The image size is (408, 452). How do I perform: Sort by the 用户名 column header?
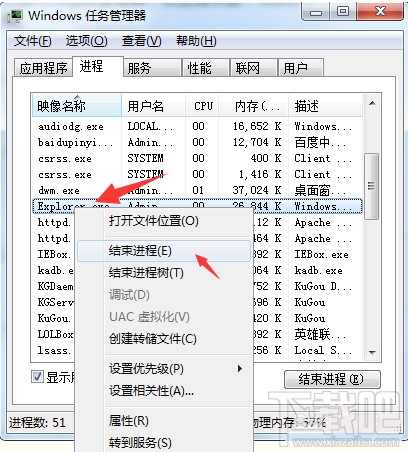click(x=153, y=106)
